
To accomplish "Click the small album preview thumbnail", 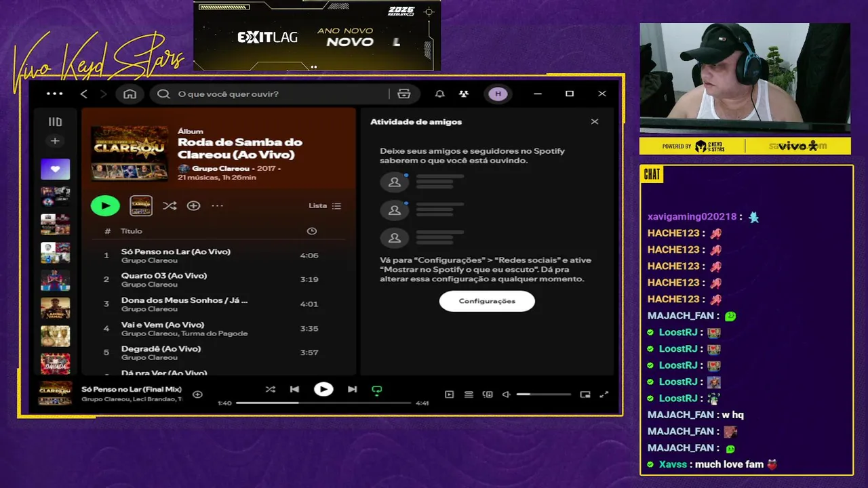I will [141, 205].
